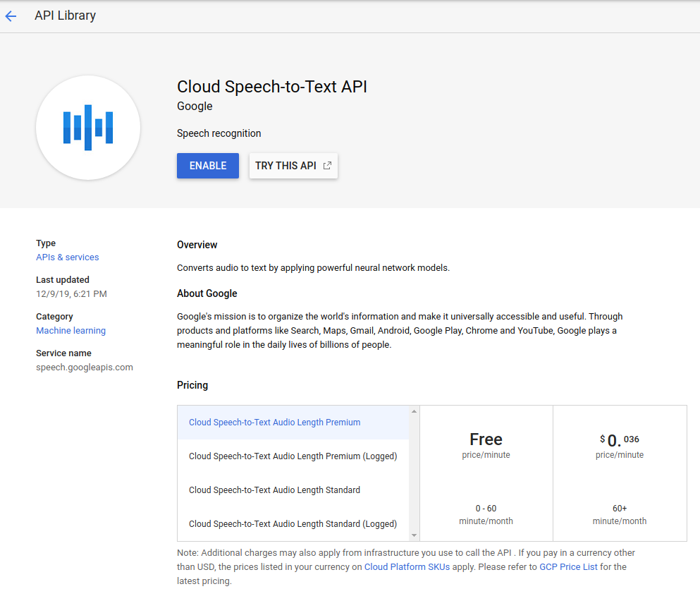Open the Machine learning category link

(71, 330)
